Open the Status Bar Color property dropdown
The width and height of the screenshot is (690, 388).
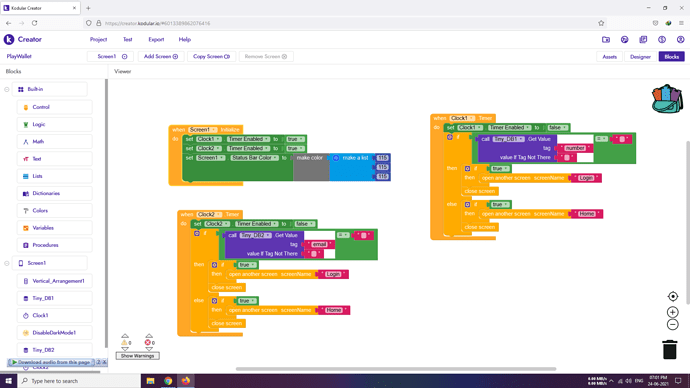pyautogui.click(x=255, y=157)
